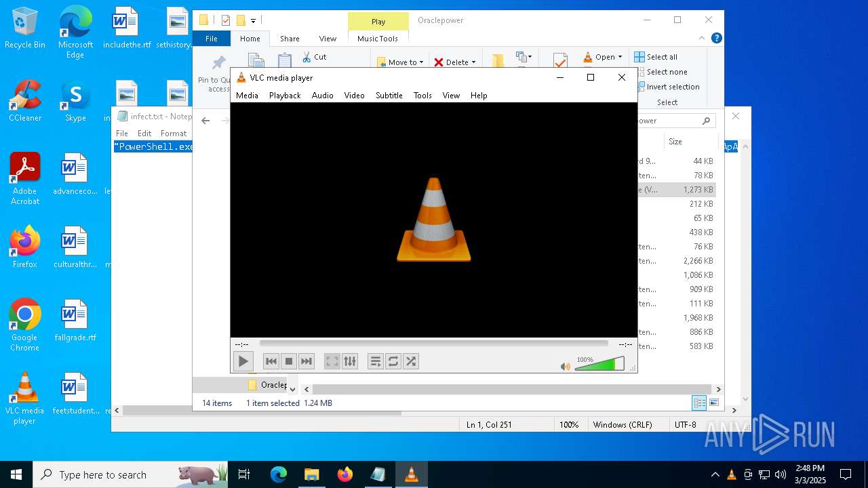Click Cut in the Explorer ribbon
This screenshot has height=488, width=868.
pyautogui.click(x=315, y=57)
